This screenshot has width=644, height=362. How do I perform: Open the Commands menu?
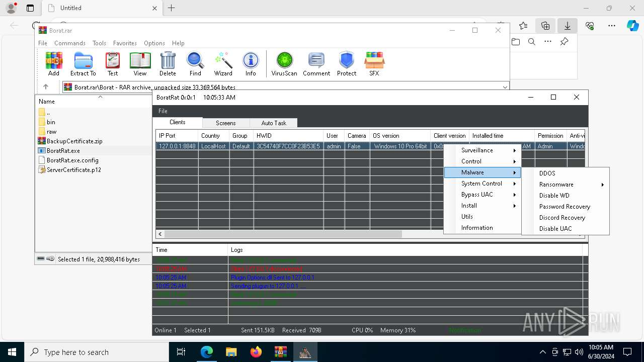point(70,43)
